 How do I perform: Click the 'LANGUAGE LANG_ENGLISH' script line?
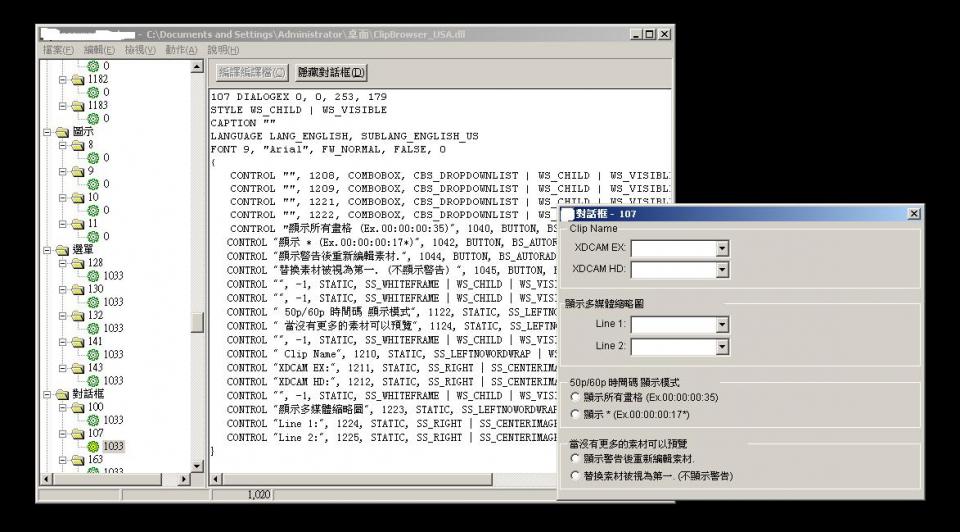[345, 137]
